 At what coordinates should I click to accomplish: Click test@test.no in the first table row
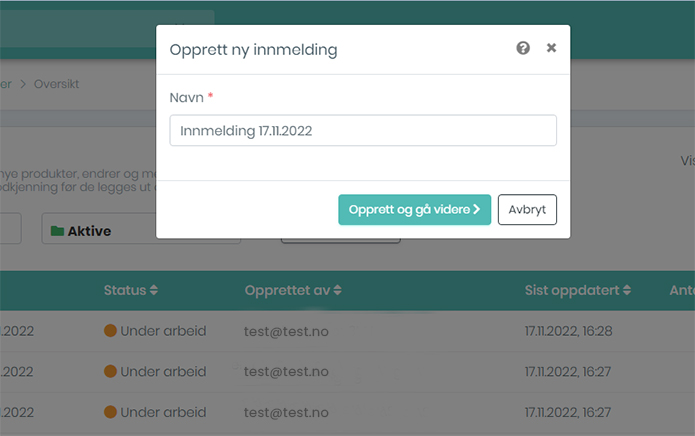click(x=286, y=331)
